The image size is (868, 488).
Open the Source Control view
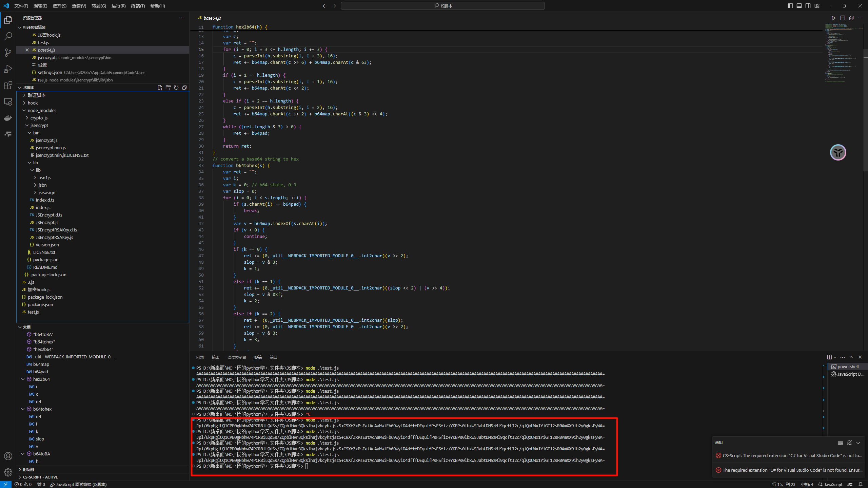click(x=8, y=52)
